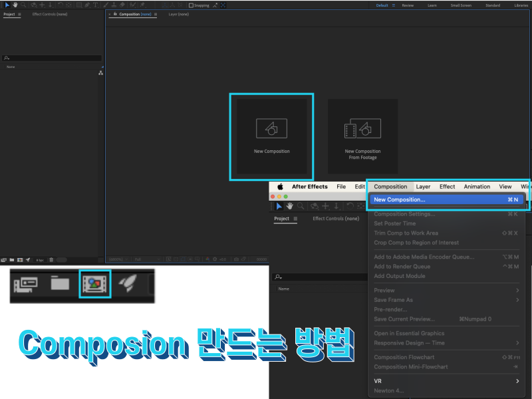Select the Roto Brush tool in top toolbar
The image size is (532, 399).
coord(133,5)
